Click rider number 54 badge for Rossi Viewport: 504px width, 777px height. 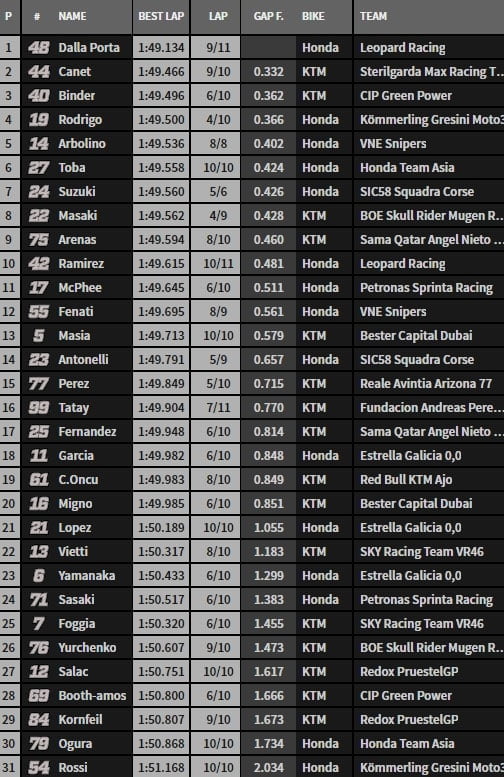39,768
